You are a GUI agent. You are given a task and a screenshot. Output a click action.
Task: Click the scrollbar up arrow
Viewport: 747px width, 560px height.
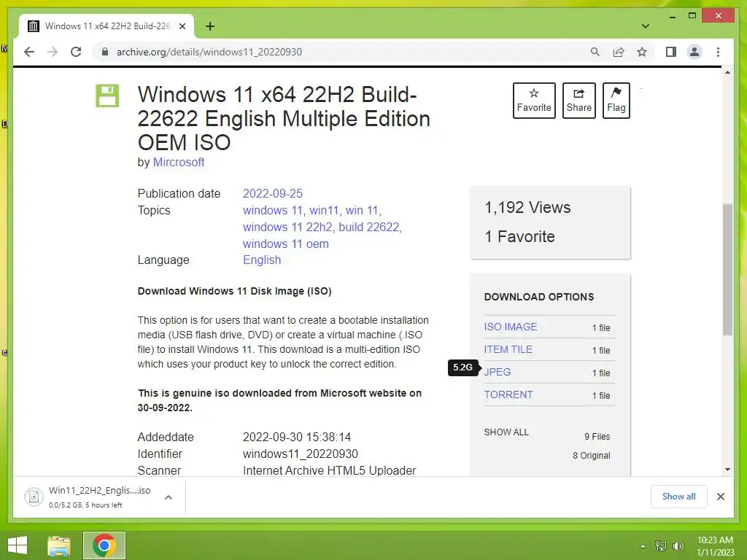[x=727, y=72]
